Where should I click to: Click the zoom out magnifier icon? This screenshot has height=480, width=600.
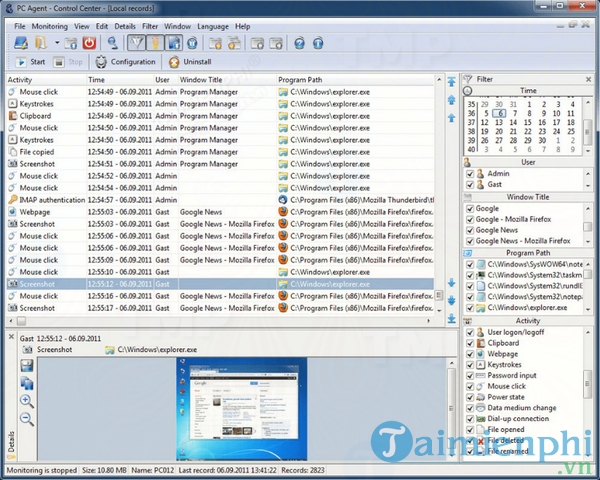(x=26, y=419)
